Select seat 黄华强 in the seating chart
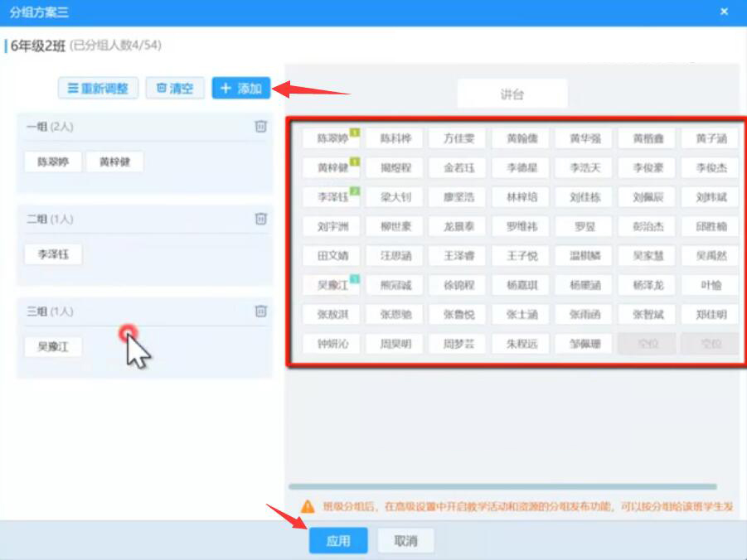This screenshot has height=560, width=747. [x=585, y=138]
